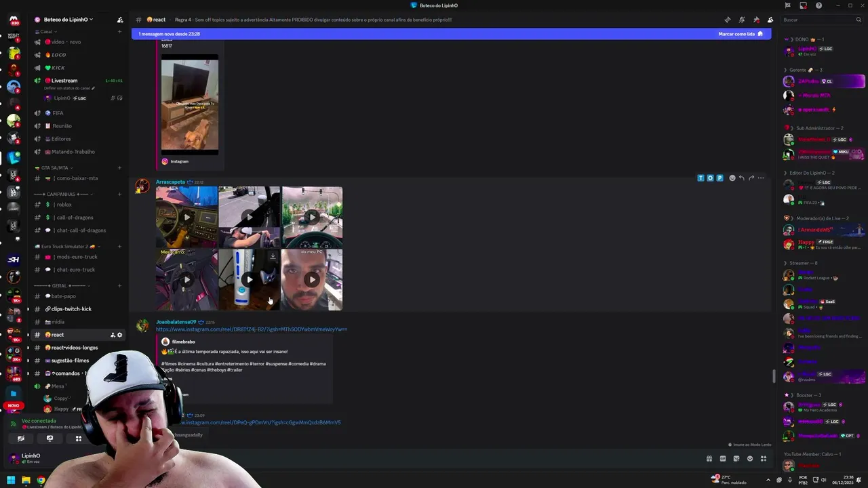868x488 pixels.
Task: Download the white bottle video attachment
Action: click(273, 256)
